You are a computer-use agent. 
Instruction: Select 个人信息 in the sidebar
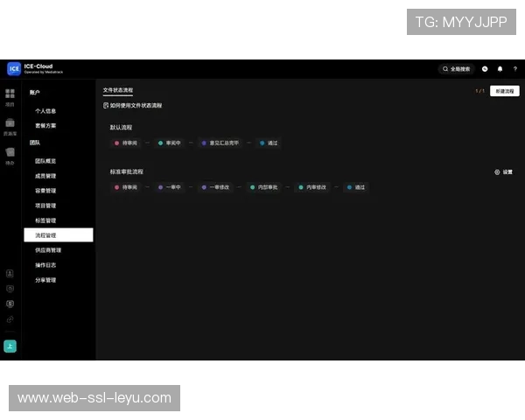tap(45, 111)
